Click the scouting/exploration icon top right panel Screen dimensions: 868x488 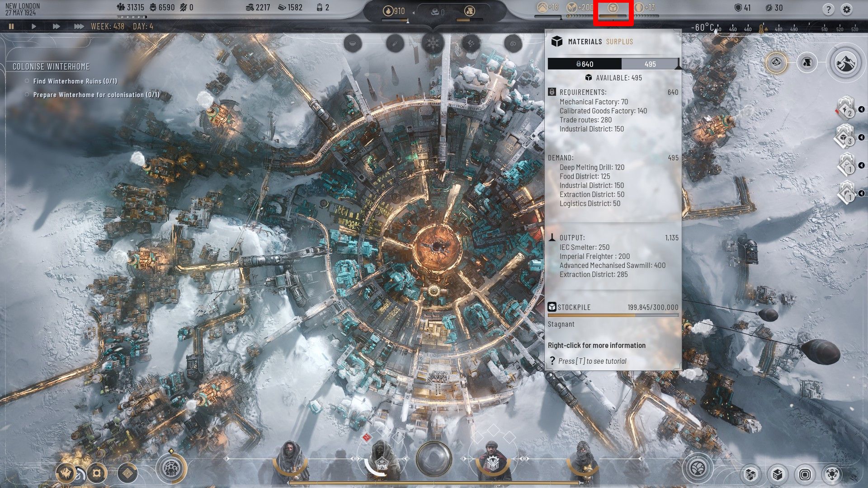click(846, 64)
